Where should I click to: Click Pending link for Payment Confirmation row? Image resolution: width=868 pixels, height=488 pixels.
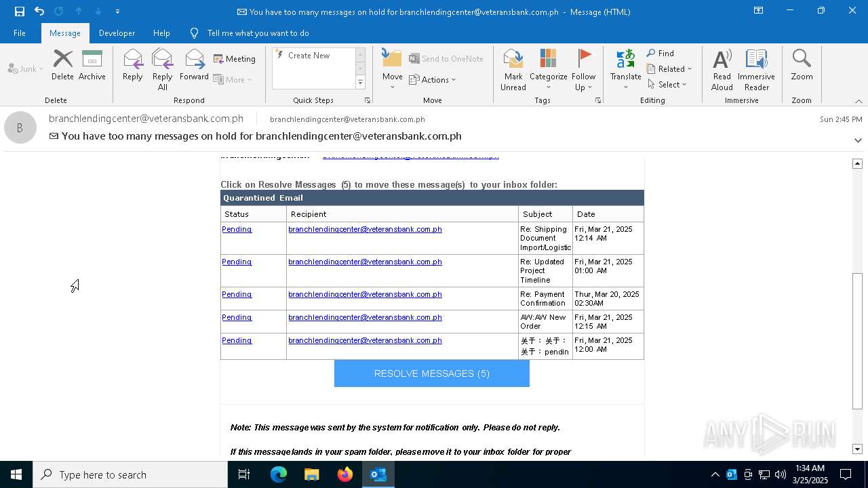[x=237, y=294]
